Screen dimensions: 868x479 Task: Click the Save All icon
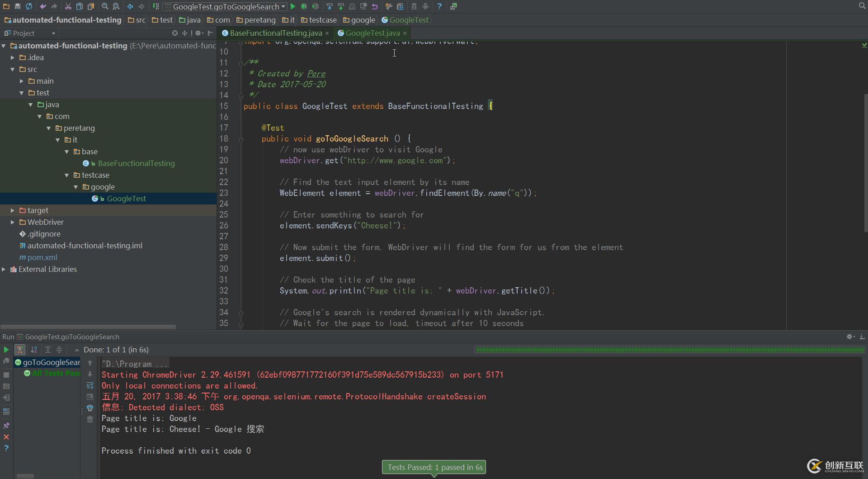18,6
